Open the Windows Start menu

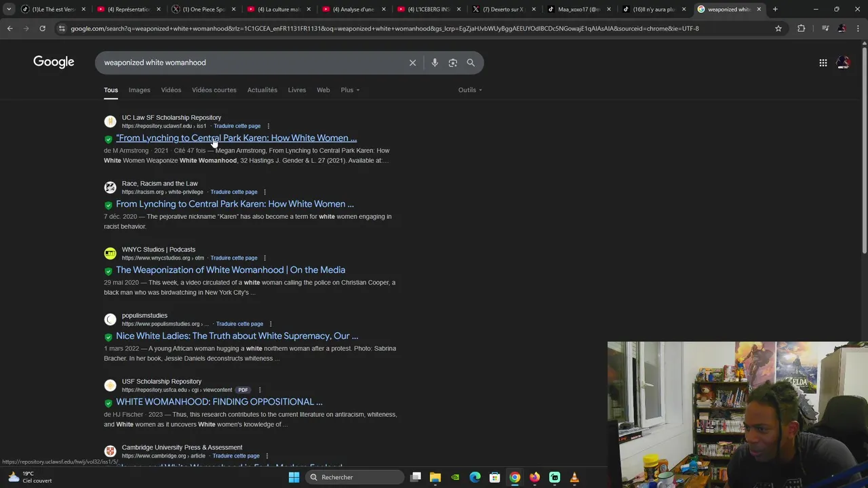pos(294,477)
